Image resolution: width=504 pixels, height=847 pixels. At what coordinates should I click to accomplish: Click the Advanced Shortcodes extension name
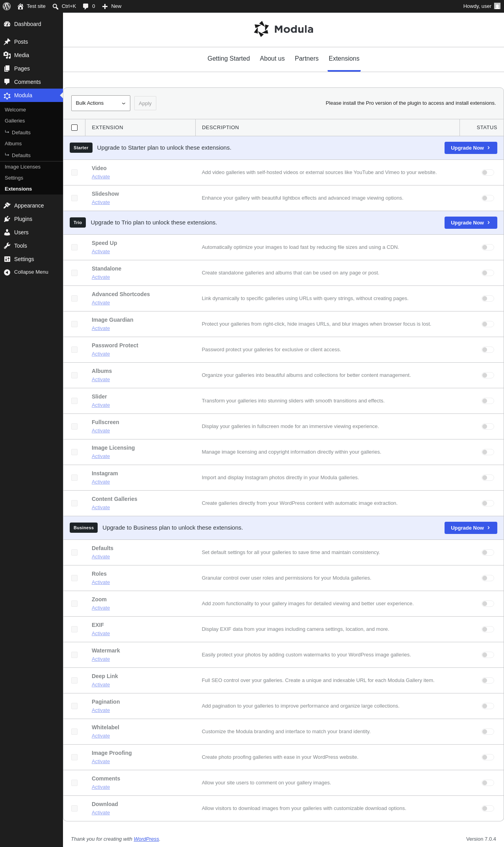click(121, 294)
